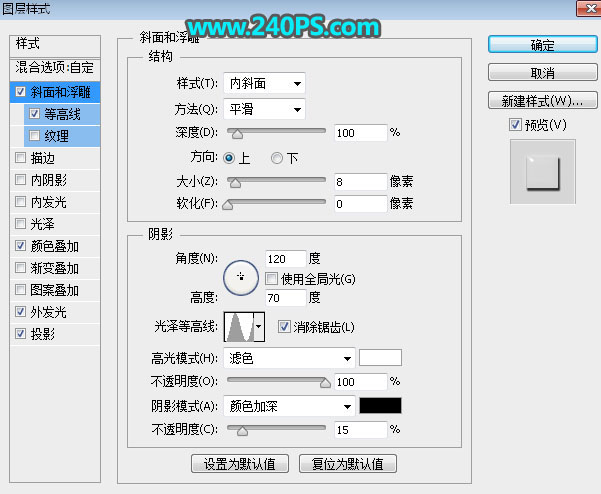
Task: Click the style preview thumbnail
Action: (542, 172)
